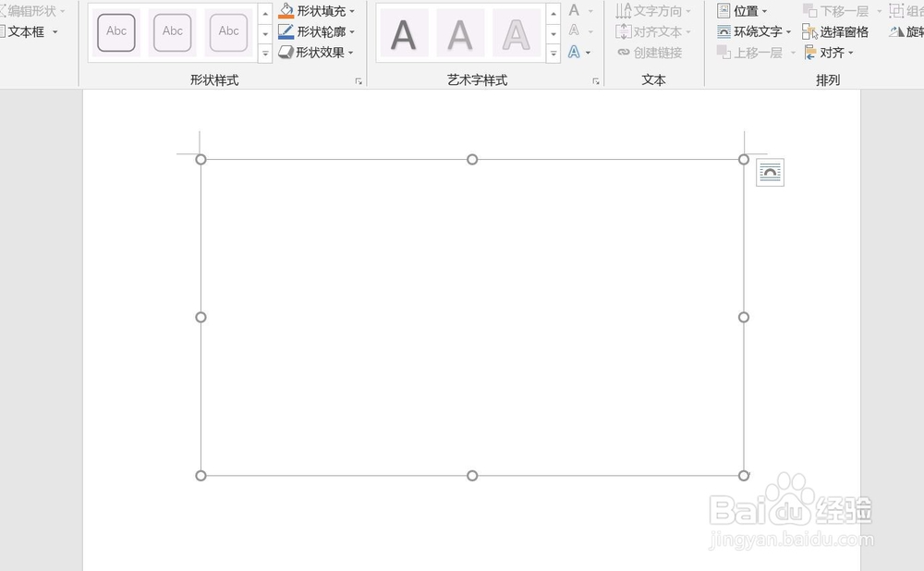924x571 pixels.
Task: Click the Wrap Text (环绕文字) ribbon icon
Action: click(723, 31)
